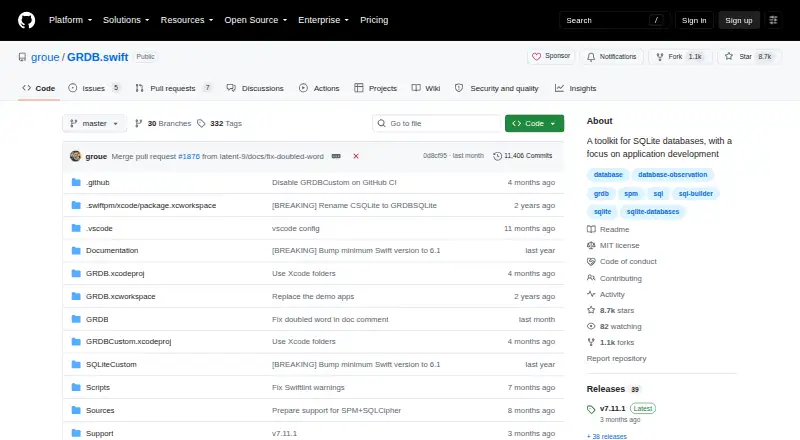Image resolution: width=800 pixels, height=440 pixels.
Task: Click the sql-builder topic tag
Action: pos(695,194)
